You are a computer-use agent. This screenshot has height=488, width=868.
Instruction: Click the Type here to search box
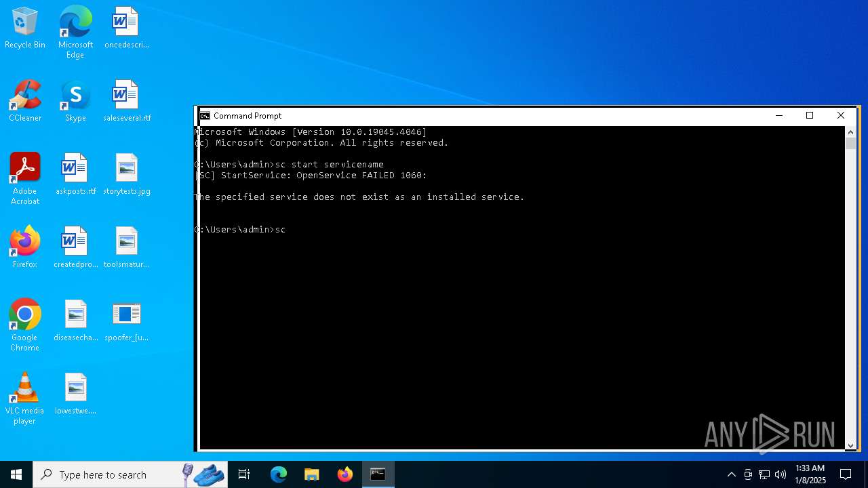pyautogui.click(x=130, y=474)
